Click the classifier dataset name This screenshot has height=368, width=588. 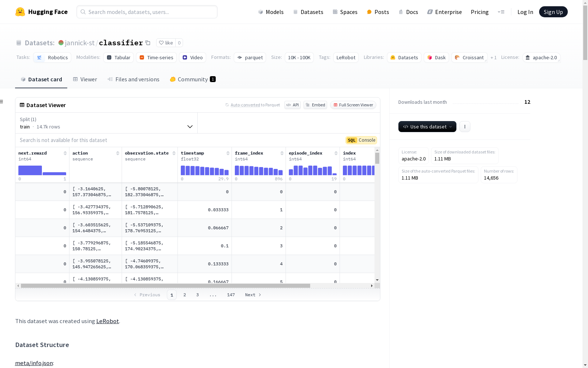(x=121, y=43)
